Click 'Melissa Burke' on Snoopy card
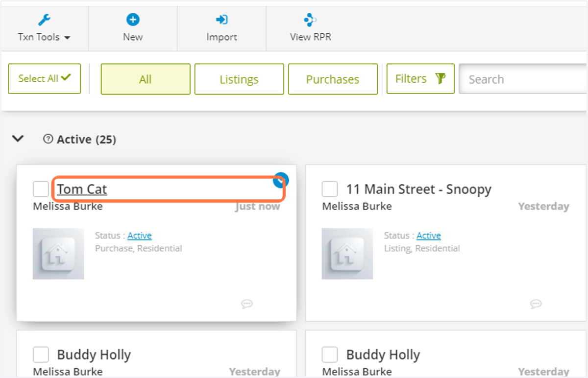Image resolution: width=588 pixels, height=378 pixels. (357, 206)
